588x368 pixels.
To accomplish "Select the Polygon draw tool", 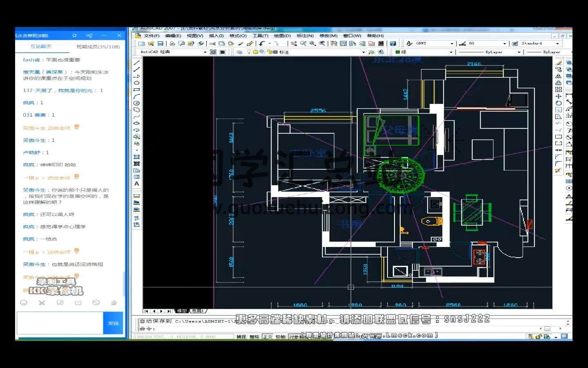I will tap(137, 83).
